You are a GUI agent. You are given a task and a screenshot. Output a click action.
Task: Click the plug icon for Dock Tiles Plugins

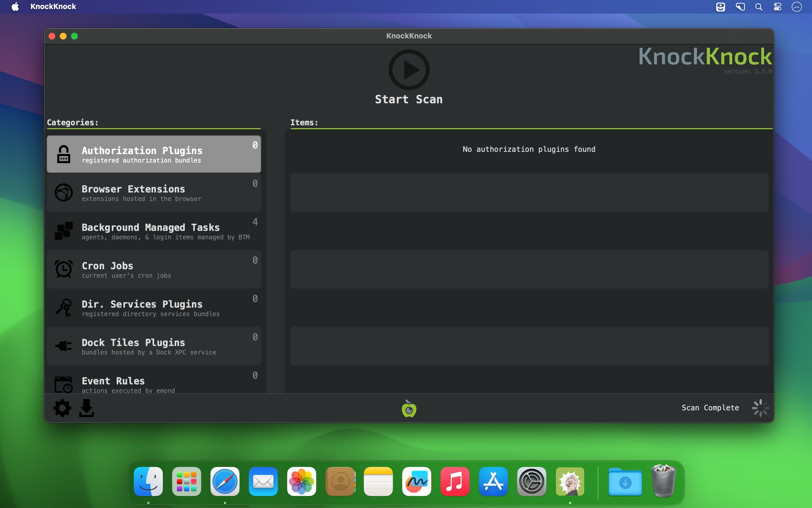(x=63, y=346)
